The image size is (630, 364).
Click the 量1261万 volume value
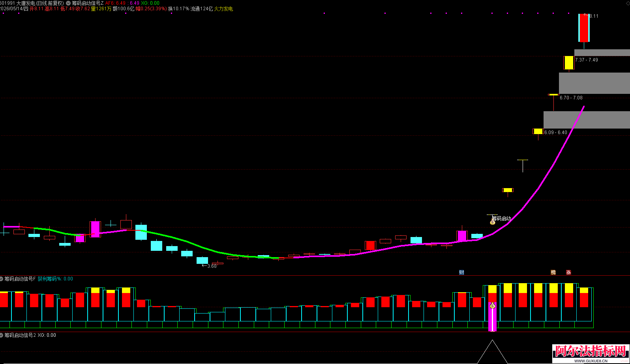(x=101, y=9)
